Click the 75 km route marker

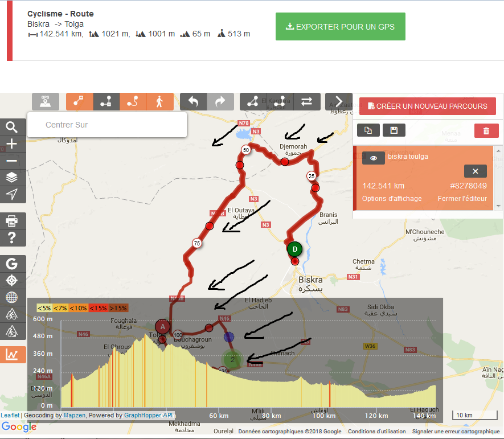coord(196,243)
